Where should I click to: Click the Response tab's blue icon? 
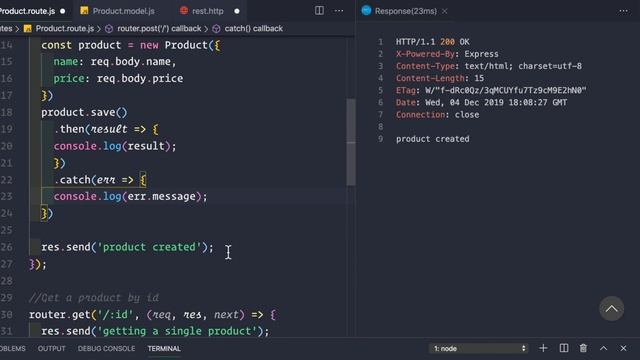366,11
